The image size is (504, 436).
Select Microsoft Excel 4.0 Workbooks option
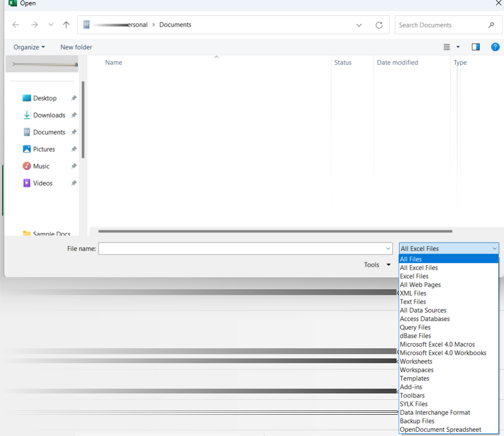[449, 353]
